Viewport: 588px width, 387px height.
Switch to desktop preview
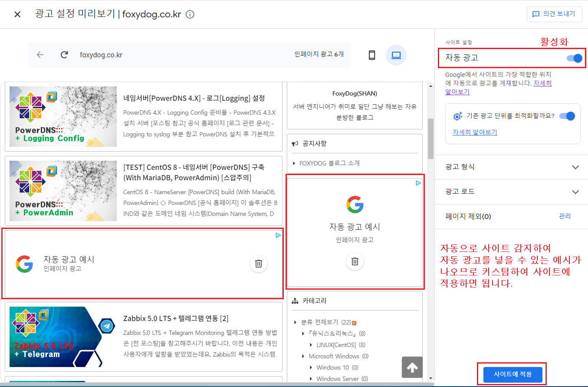click(396, 55)
